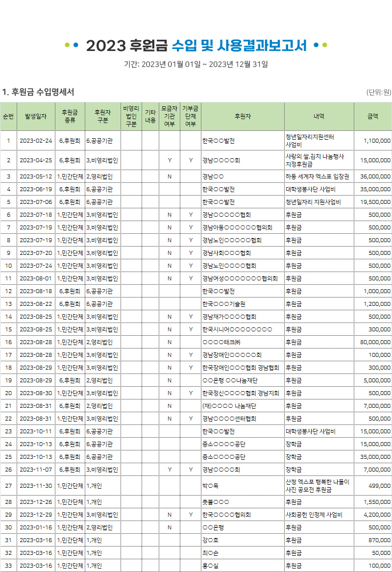Select the date cell '2023-11-30'
This screenshot has height=572, width=392.
36,486
